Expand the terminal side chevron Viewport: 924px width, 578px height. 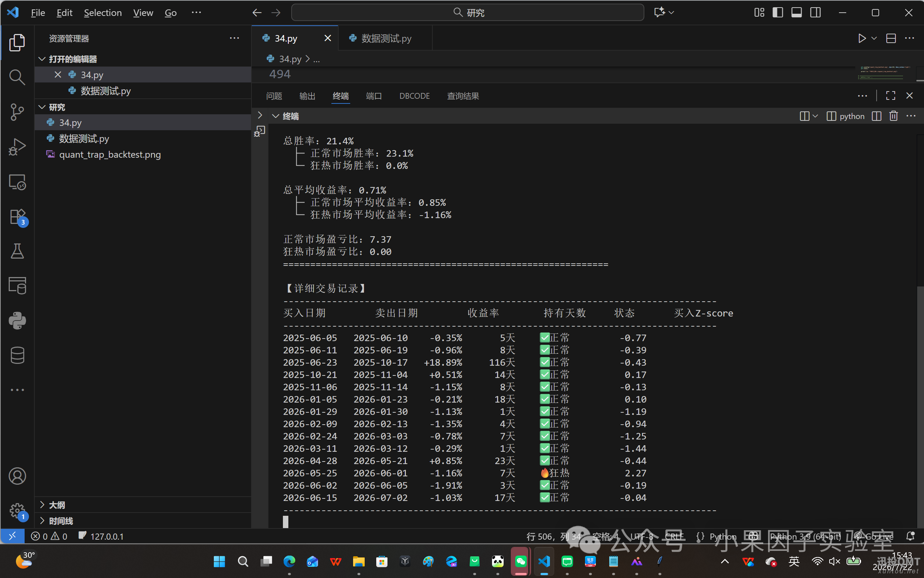tap(260, 115)
